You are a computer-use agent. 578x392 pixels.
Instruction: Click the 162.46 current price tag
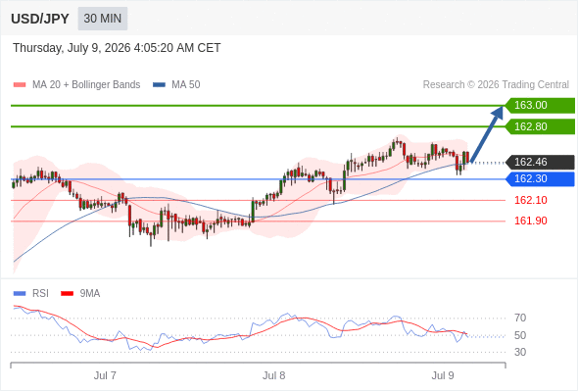540,163
